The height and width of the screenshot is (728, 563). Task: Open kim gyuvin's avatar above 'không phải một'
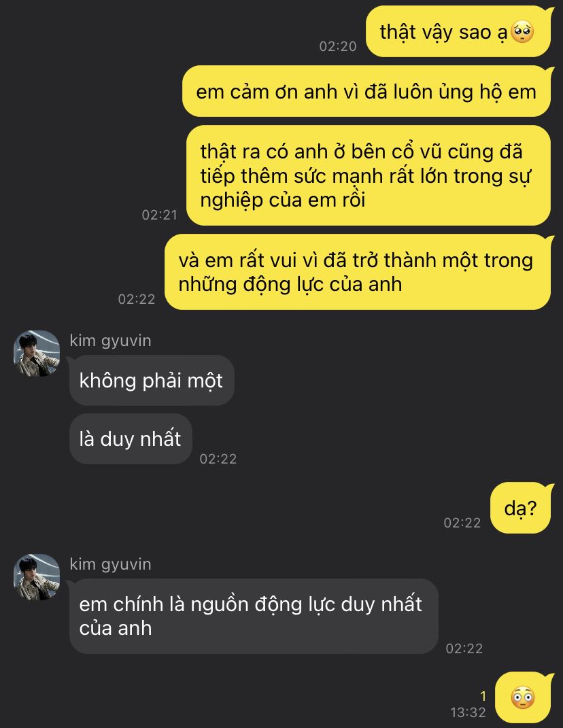[37, 353]
